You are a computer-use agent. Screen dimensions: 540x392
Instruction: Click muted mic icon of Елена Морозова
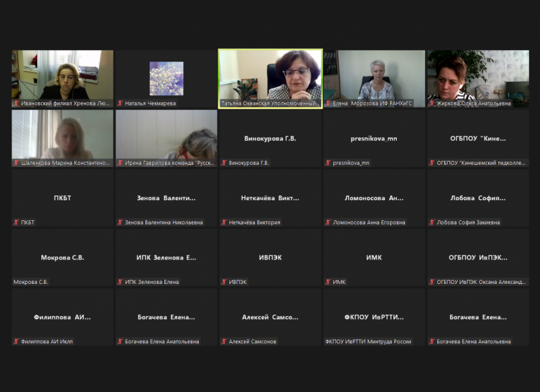pos(328,103)
